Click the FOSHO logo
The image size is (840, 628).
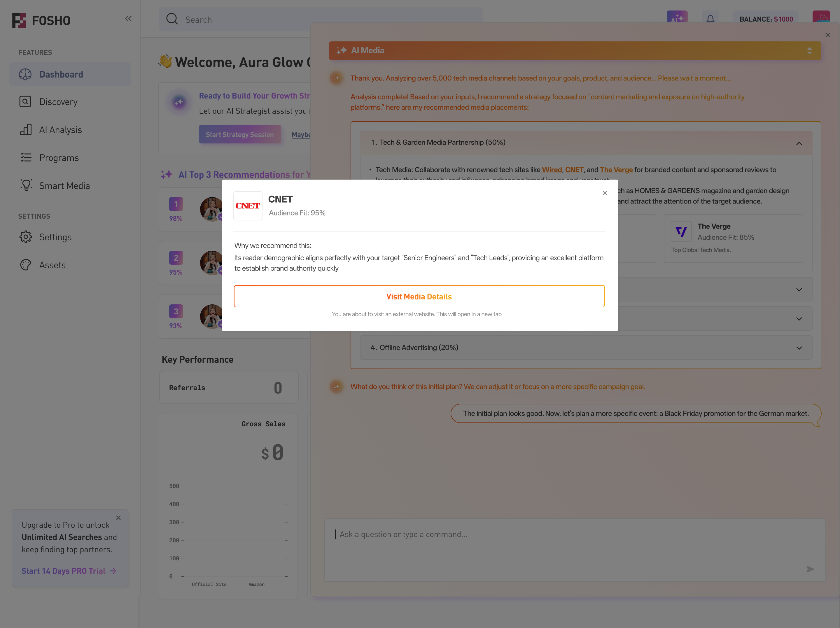(x=41, y=20)
